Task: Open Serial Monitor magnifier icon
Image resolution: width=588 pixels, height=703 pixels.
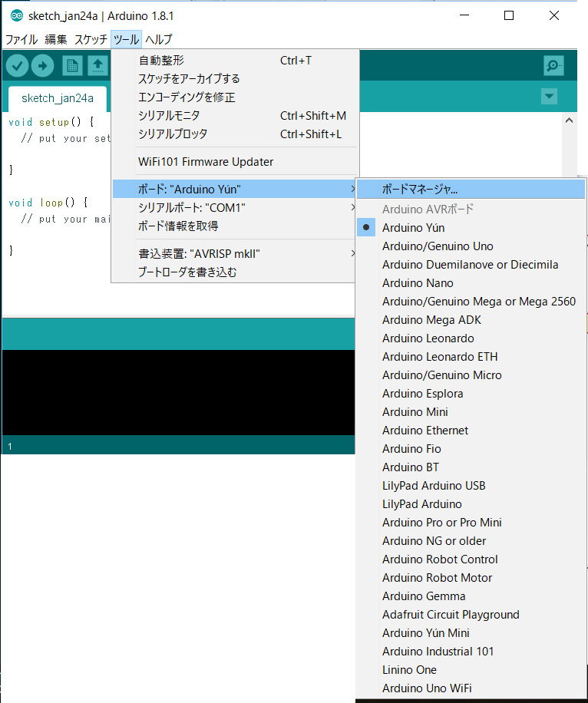Action: (x=553, y=66)
